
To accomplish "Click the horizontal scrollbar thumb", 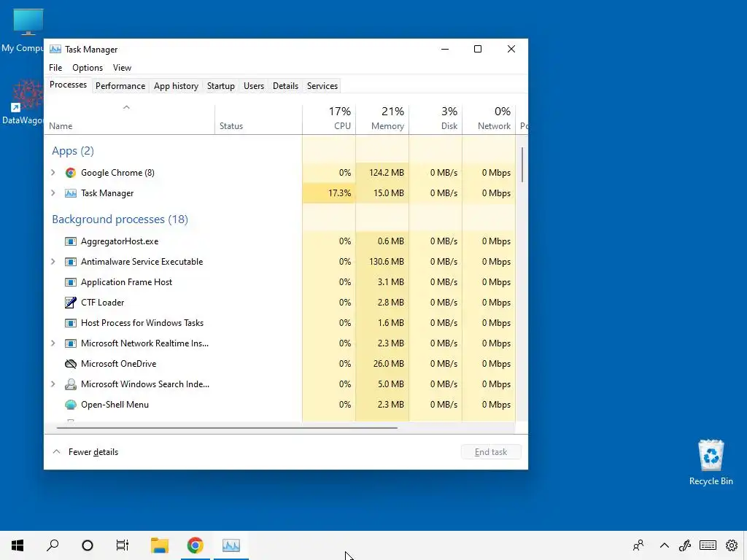I will coord(227,427).
